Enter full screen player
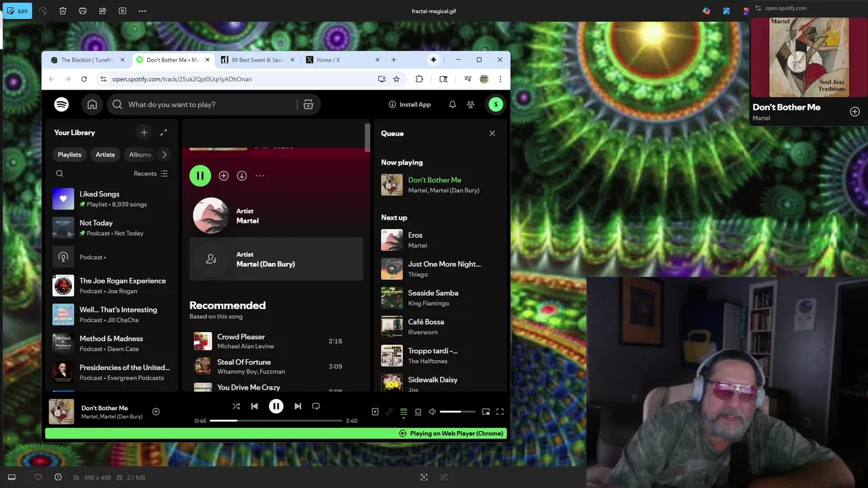868x488 pixels. [500, 411]
